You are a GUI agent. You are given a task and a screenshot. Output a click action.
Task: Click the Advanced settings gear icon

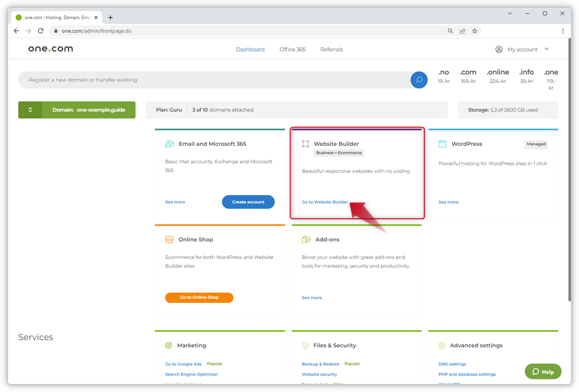[442, 345]
